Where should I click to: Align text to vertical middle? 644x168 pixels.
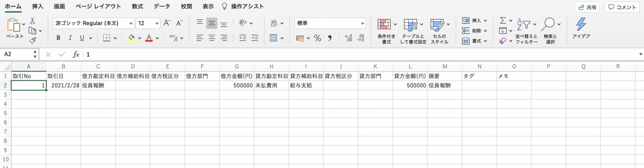[211, 23]
